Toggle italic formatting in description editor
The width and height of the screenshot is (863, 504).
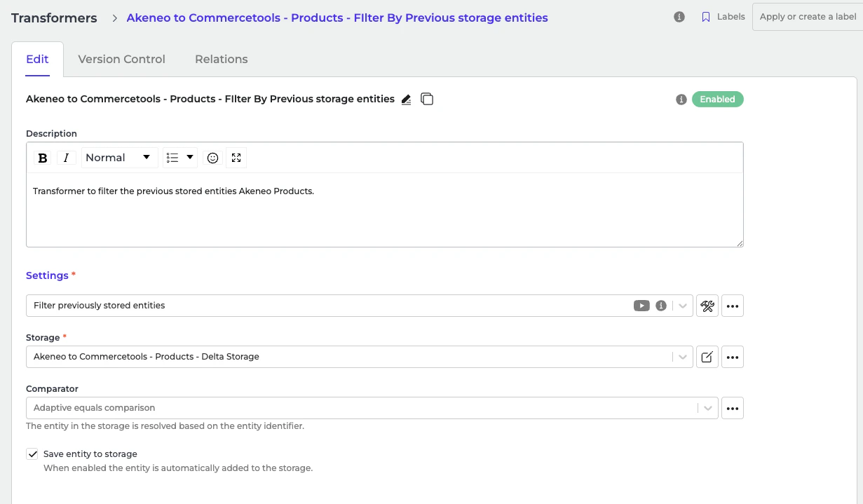(66, 158)
